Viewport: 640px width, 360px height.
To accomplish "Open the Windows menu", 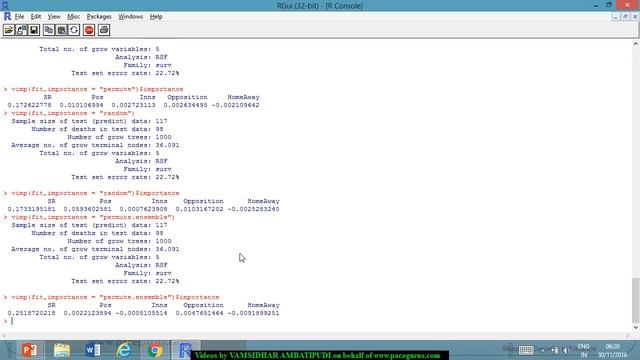I will click(x=131, y=17).
